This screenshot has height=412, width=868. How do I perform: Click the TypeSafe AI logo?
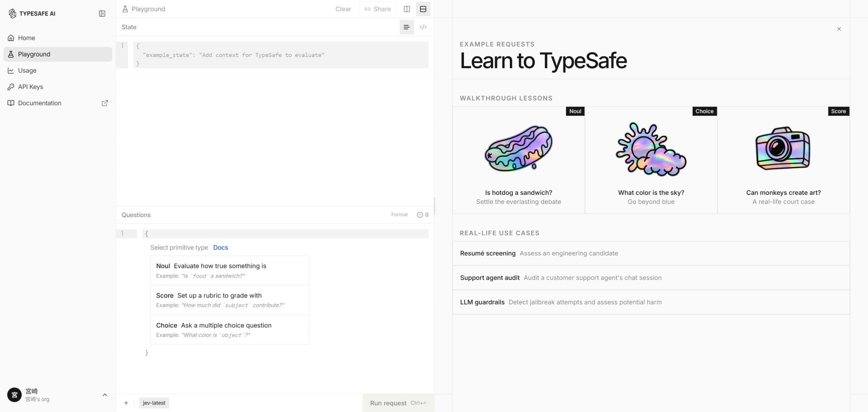(x=13, y=14)
